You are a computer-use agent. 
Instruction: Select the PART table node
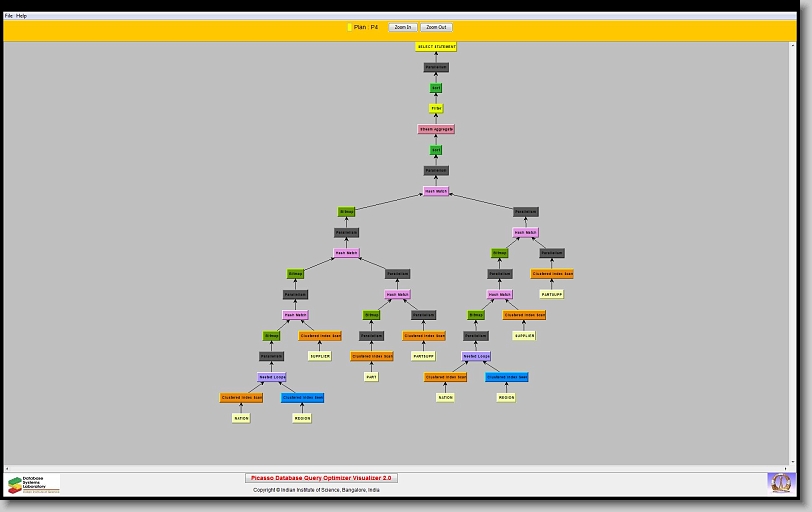coord(371,377)
